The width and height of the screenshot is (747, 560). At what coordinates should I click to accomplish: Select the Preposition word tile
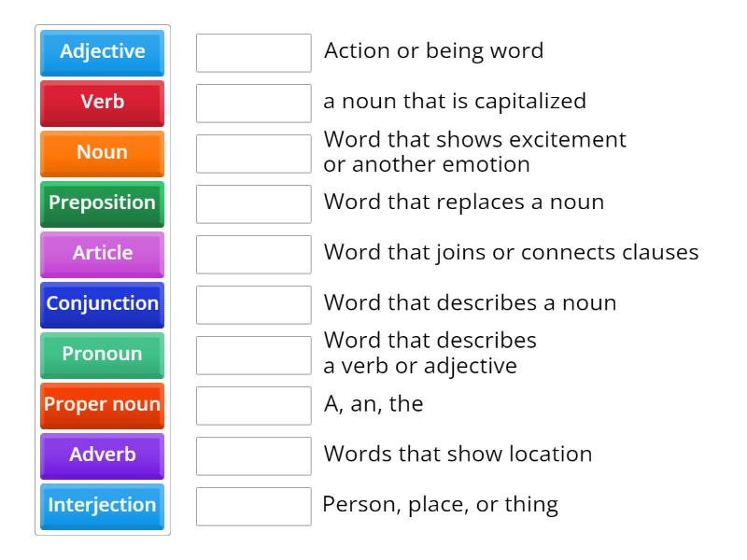point(101,203)
